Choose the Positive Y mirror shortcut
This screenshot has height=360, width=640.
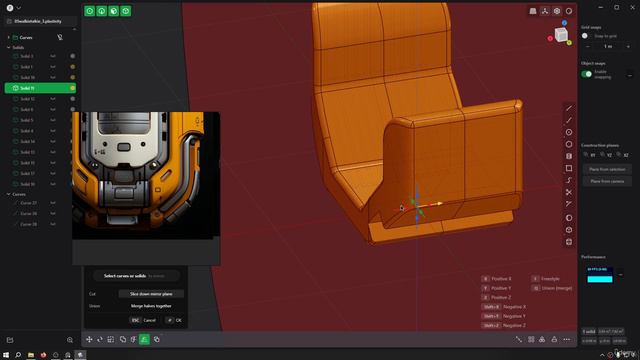click(497, 288)
